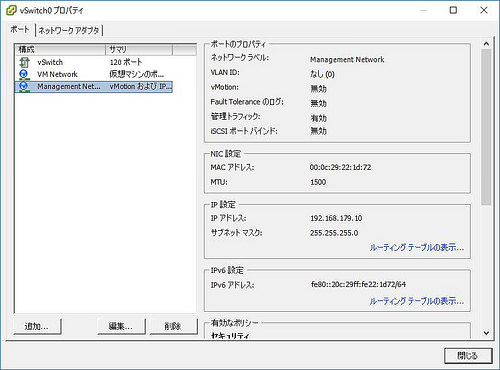The height and width of the screenshot is (370, 500).
Task: Click the Management Network port icon
Action: pos(24,86)
